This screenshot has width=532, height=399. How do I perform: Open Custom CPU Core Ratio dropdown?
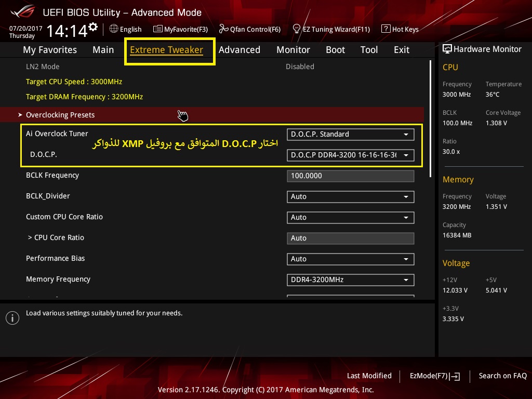pyautogui.click(x=351, y=218)
